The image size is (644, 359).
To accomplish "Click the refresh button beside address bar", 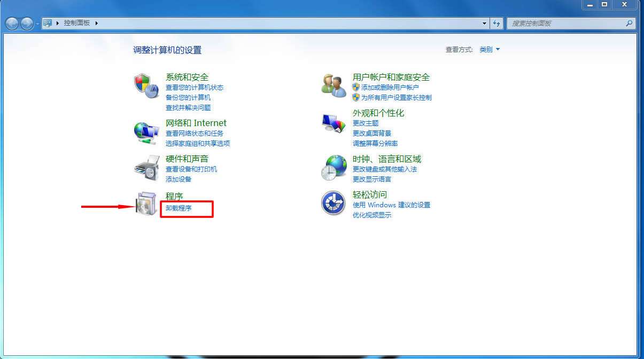I will (497, 24).
